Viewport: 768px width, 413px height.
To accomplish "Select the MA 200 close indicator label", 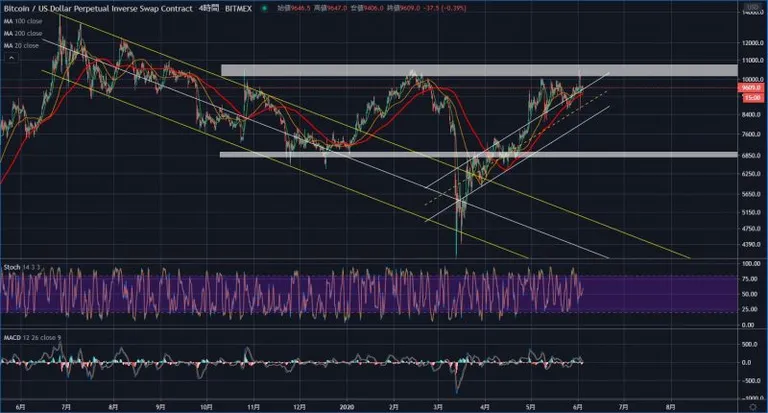I will tap(23, 33).
